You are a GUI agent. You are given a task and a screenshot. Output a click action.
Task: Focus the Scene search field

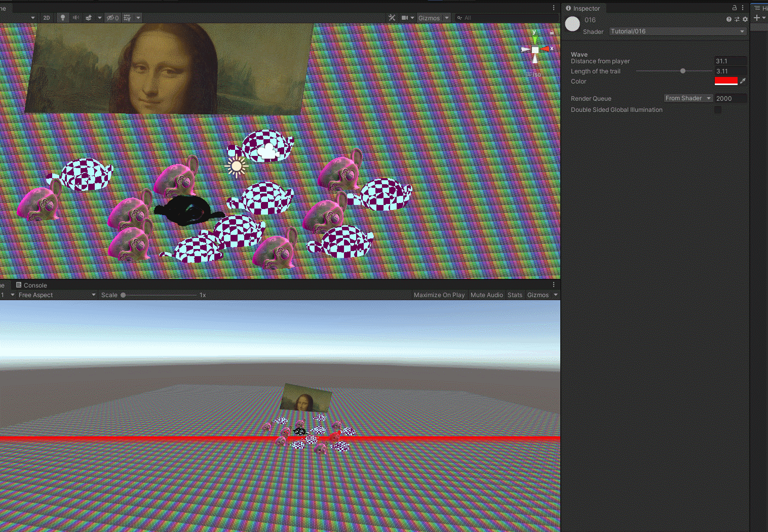(x=507, y=18)
